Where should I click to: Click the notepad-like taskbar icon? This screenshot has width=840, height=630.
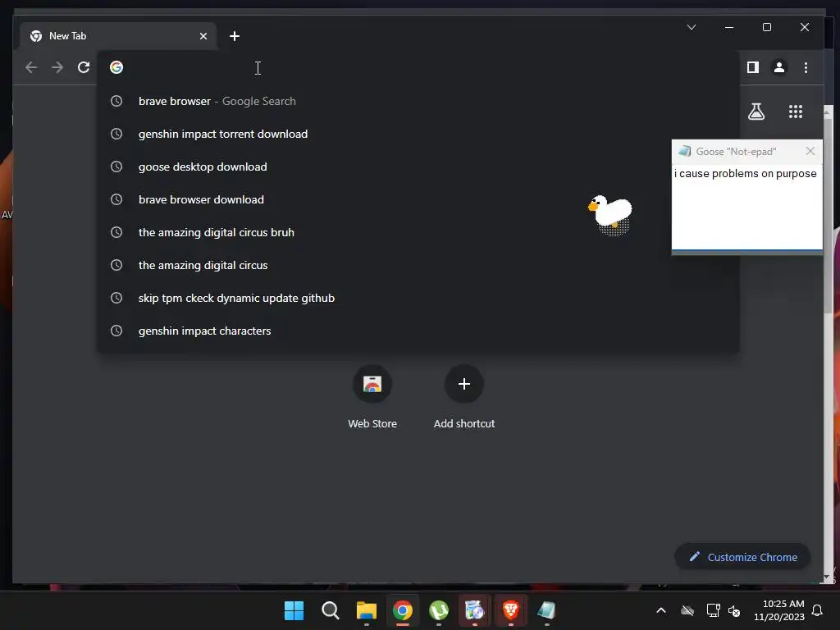[546, 610]
